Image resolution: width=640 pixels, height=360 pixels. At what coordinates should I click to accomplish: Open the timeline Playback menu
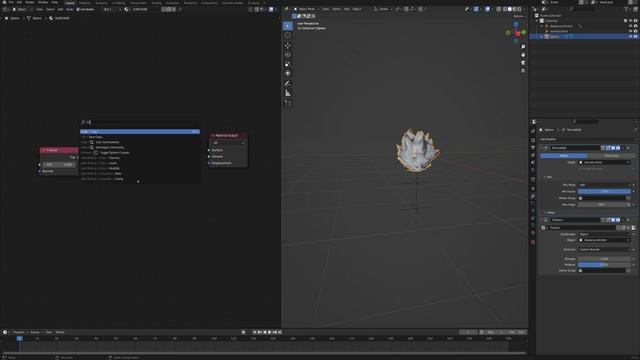[19, 332]
